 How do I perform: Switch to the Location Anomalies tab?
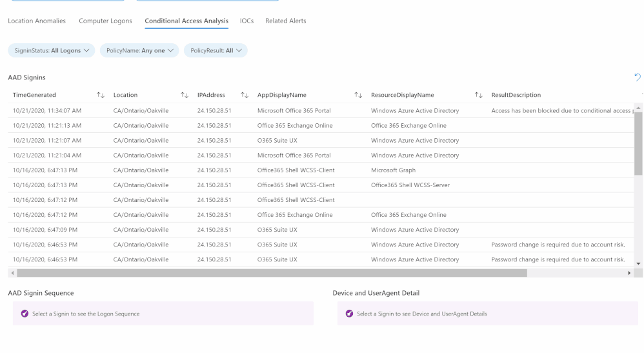[37, 21]
